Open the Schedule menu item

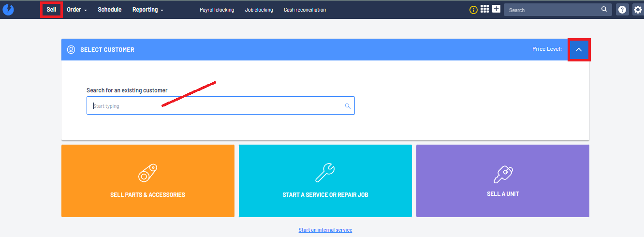110,10
